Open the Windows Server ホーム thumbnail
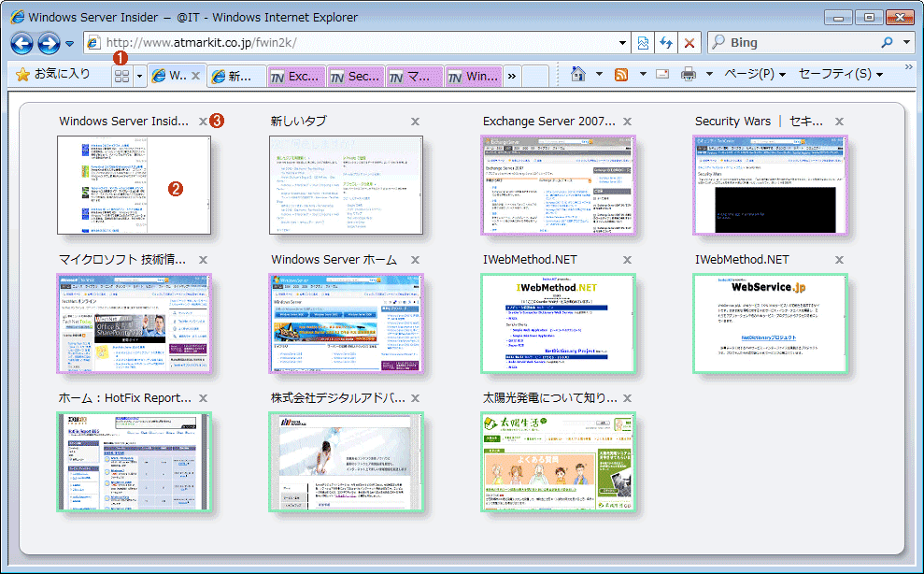Image resolution: width=924 pixels, height=574 pixels. pyautogui.click(x=346, y=323)
